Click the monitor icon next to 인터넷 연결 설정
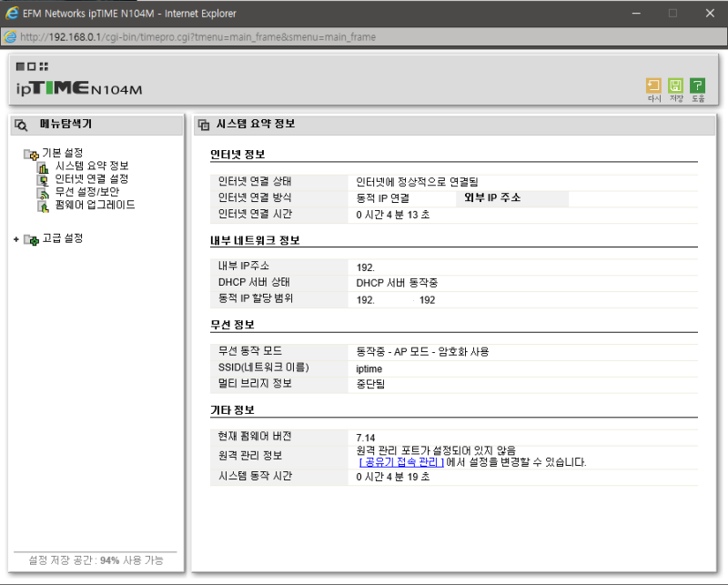This screenshot has width=728, height=585. click(42, 179)
